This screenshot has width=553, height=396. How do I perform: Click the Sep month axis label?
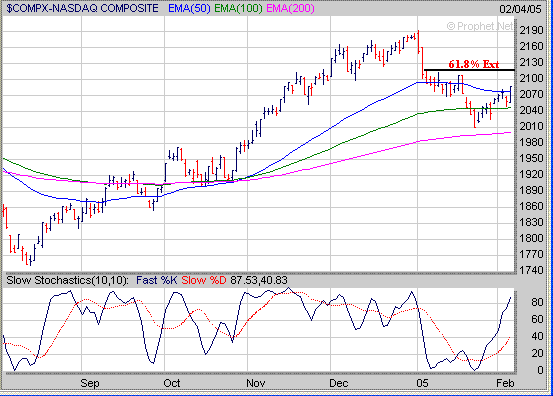click(x=90, y=383)
